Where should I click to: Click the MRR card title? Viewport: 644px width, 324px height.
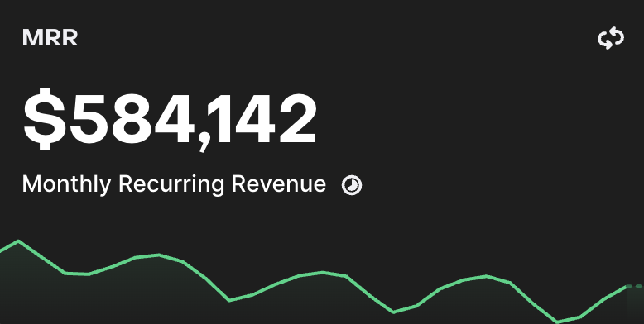50,38
